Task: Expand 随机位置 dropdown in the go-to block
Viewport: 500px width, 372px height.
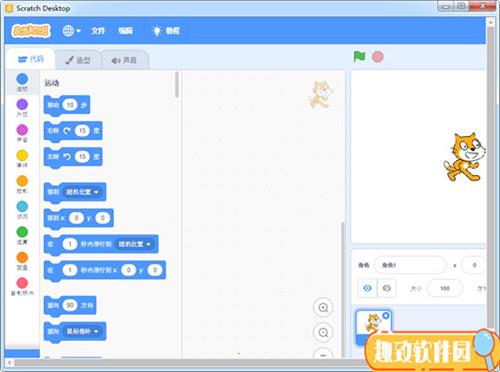Action: (82, 192)
